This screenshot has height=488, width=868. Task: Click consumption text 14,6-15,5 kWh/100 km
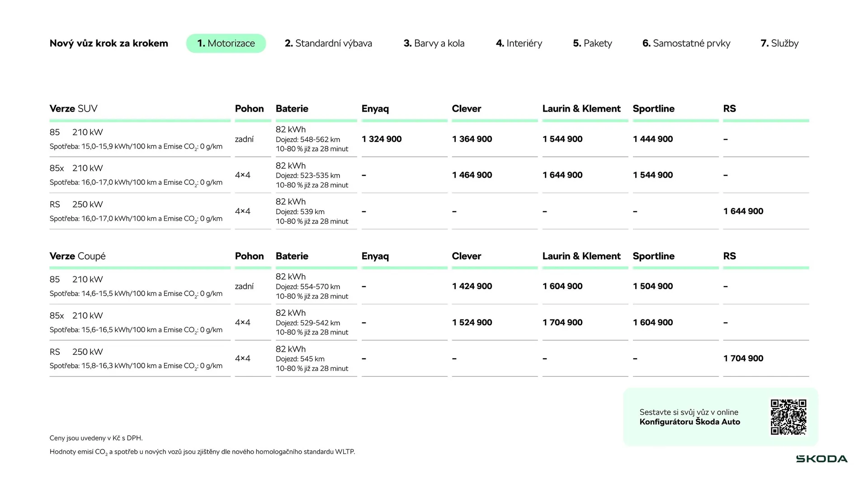click(x=119, y=294)
